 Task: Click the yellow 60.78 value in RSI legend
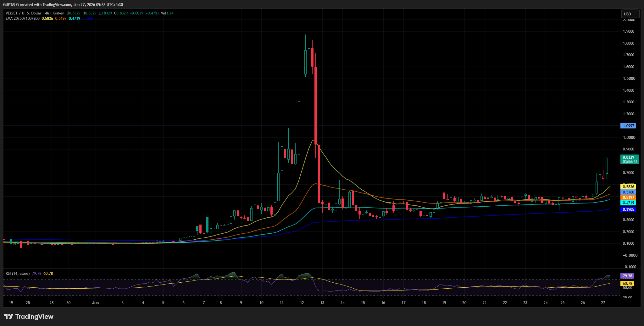click(48, 274)
